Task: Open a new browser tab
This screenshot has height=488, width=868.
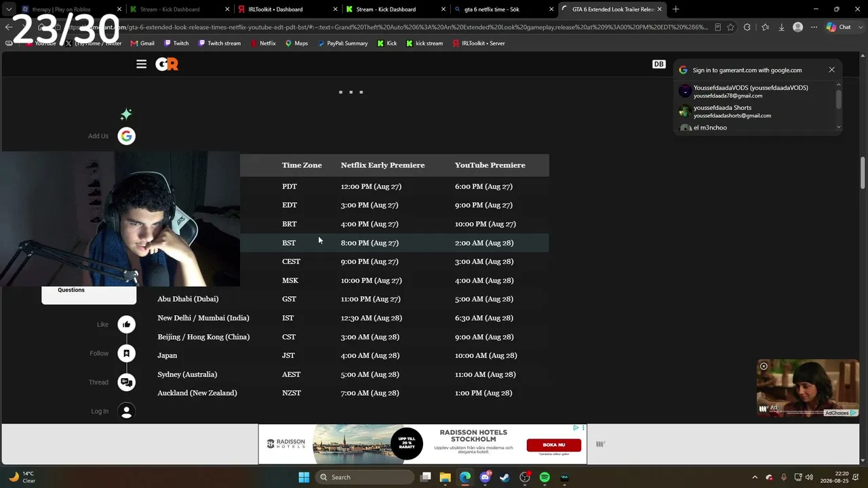Action: coord(675,9)
